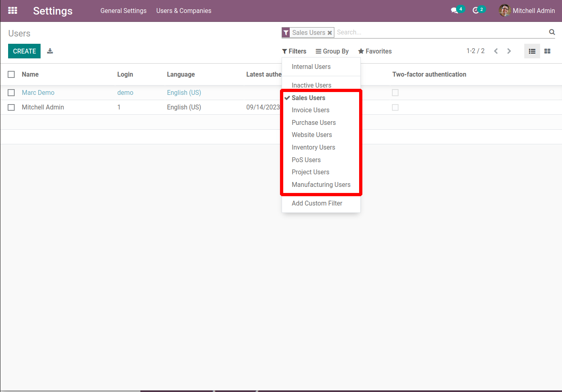562x392 pixels.
Task: Open the conversations chat icon
Action: (x=454, y=11)
